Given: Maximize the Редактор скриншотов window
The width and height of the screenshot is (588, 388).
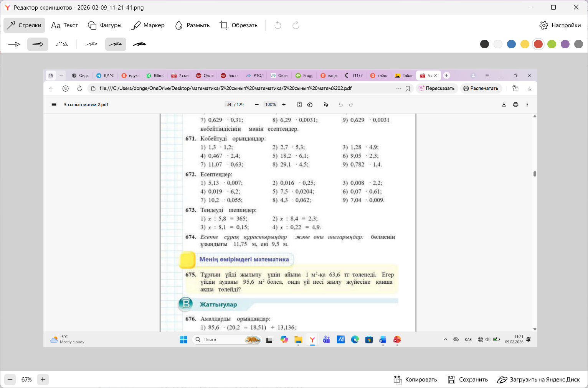Looking at the screenshot, I should click(x=553, y=7).
